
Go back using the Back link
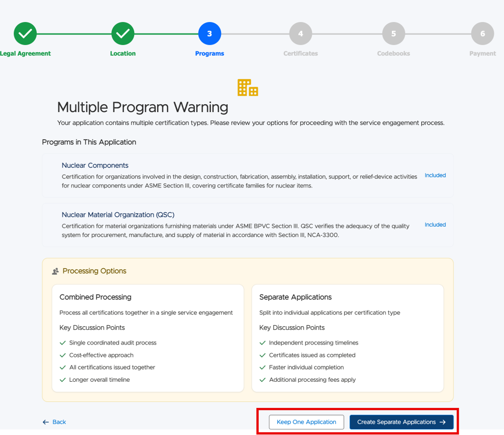coord(54,422)
